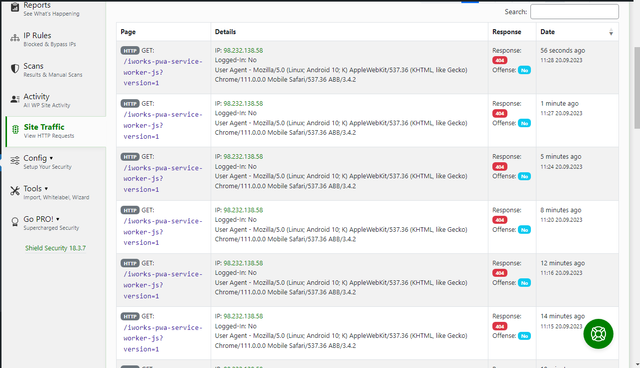Open IP Rules network icon
The width and height of the screenshot is (640, 368).
coord(15,38)
